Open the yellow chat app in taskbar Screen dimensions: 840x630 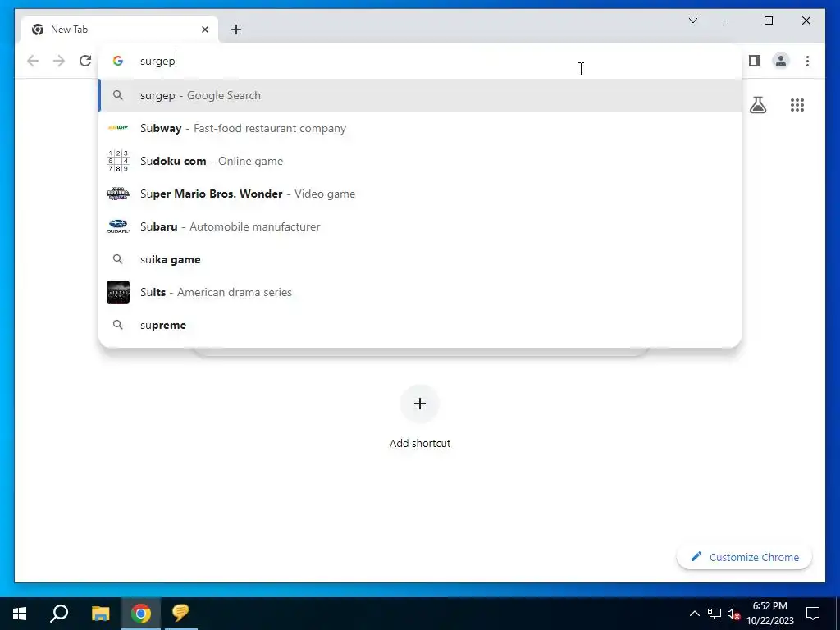pos(180,614)
